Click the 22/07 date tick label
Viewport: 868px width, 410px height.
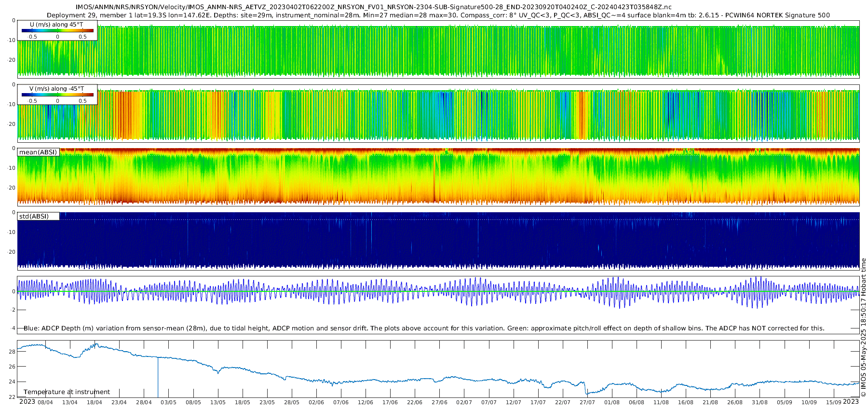[563, 402]
